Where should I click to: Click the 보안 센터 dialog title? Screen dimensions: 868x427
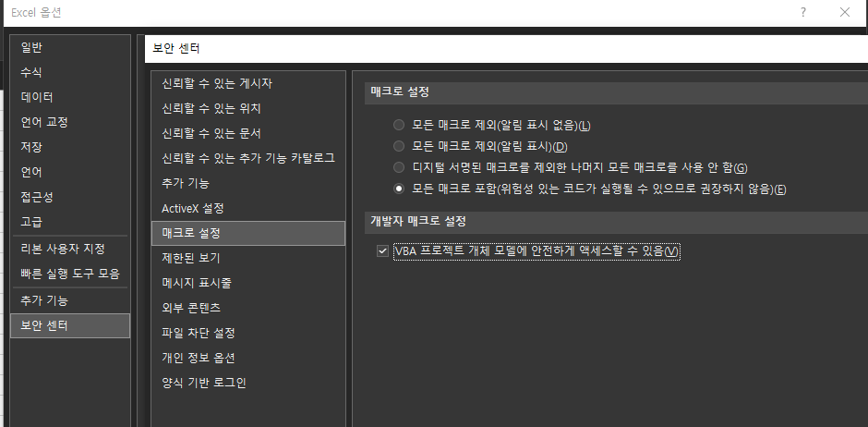pyautogui.click(x=176, y=49)
